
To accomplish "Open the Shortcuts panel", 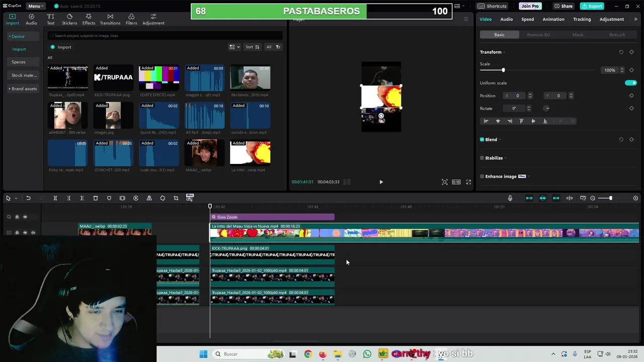I will click(492, 6).
